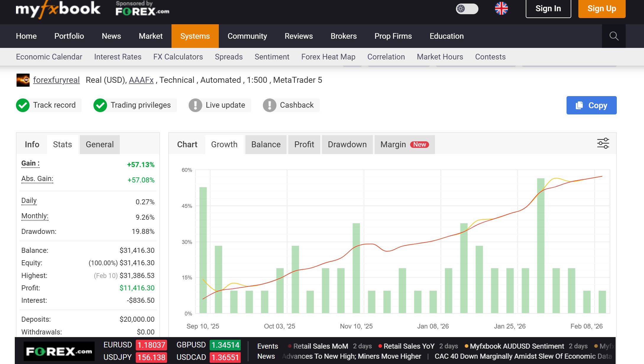This screenshot has width=644, height=364.
Task: Click the Gain label
Action: tap(30, 164)
